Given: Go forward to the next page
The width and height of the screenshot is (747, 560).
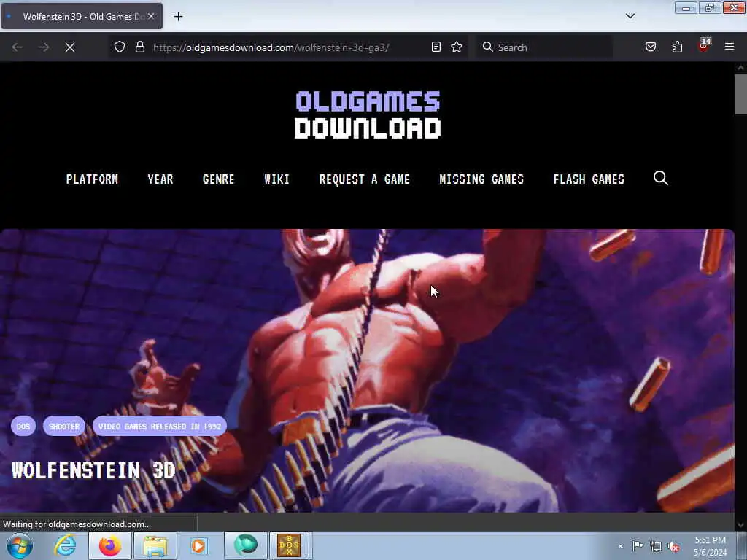Looking at the screenshot, I should 43,47.
